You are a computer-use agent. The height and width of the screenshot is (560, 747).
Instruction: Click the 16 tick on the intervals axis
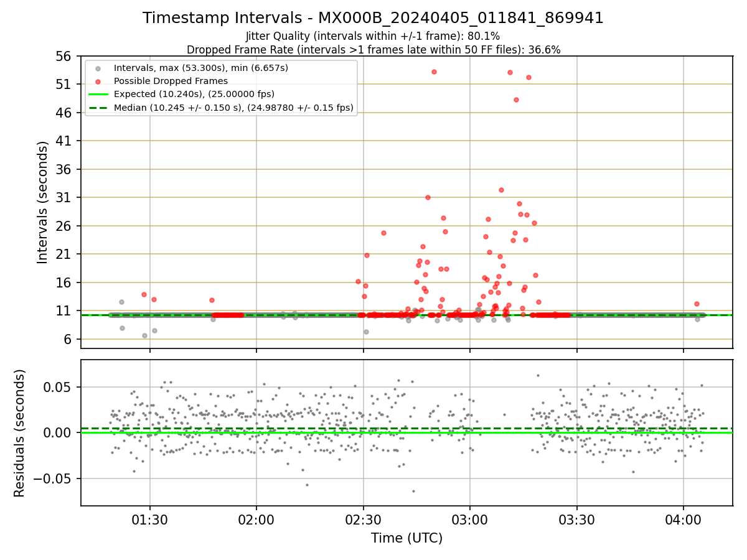point(65,282)
